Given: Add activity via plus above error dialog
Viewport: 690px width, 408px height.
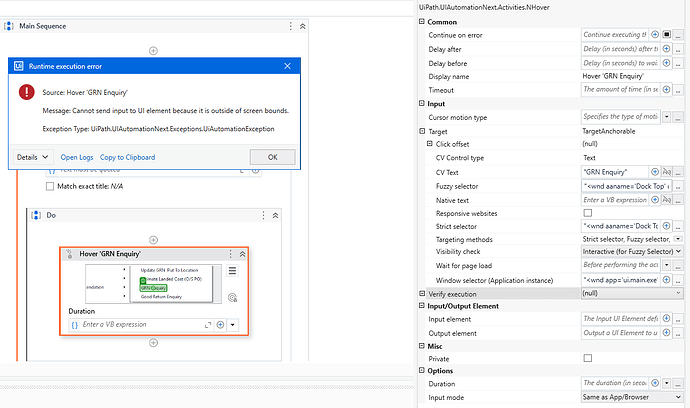Looking at the screenshot, I should tap(153, 51).
